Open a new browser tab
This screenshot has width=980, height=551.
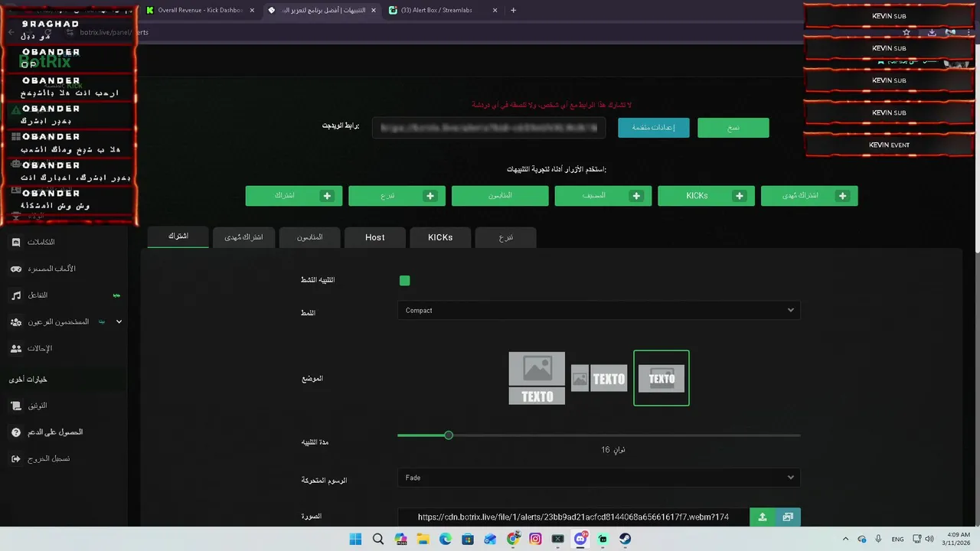coord(513,11)
